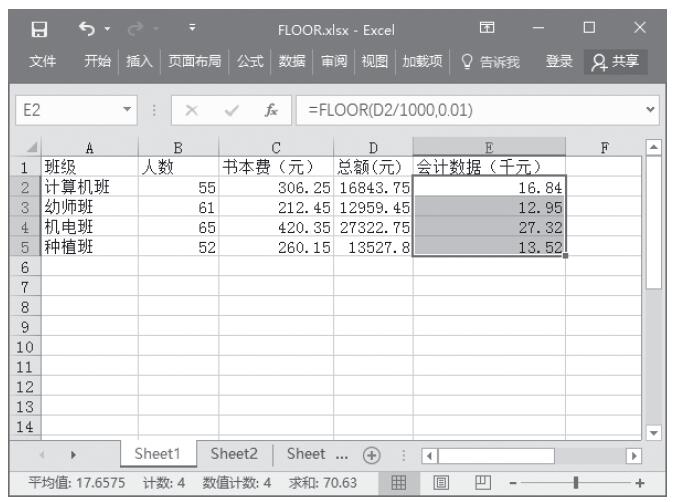676x502 pixels.
Task: Add a new sheet with plus icon
Action: click(373, 454)
